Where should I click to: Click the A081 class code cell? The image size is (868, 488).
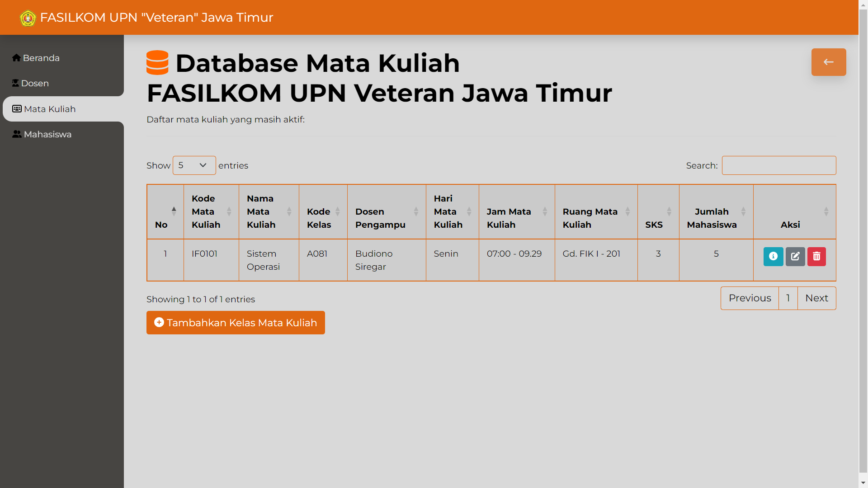[323, 260]
